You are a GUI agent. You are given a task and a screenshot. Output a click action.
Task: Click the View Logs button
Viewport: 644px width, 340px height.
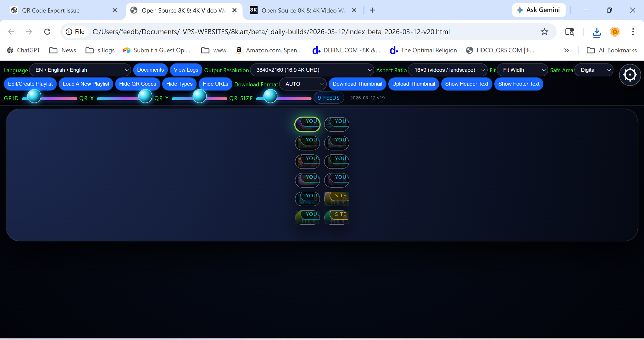186,70
